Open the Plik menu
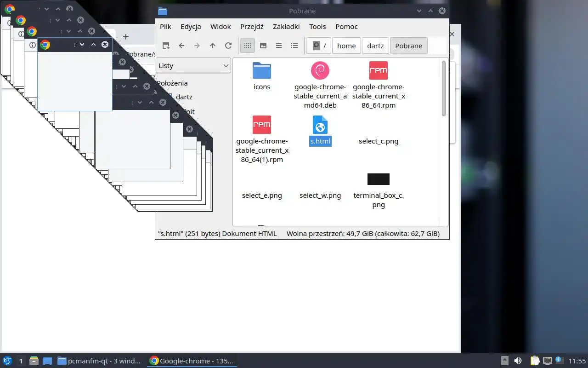This screenshot has width=588, height=368. (x=165, y=27)
